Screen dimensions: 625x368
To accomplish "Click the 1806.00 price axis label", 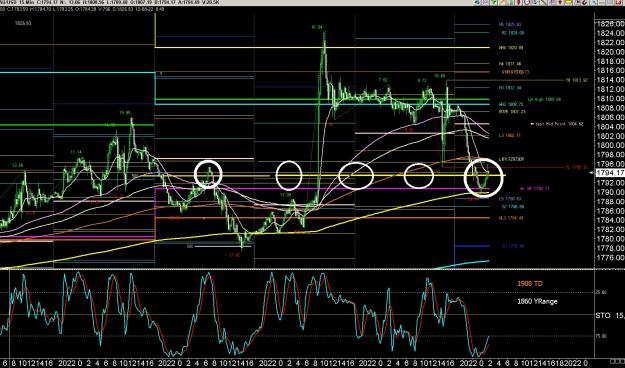I will click(610, 117).
